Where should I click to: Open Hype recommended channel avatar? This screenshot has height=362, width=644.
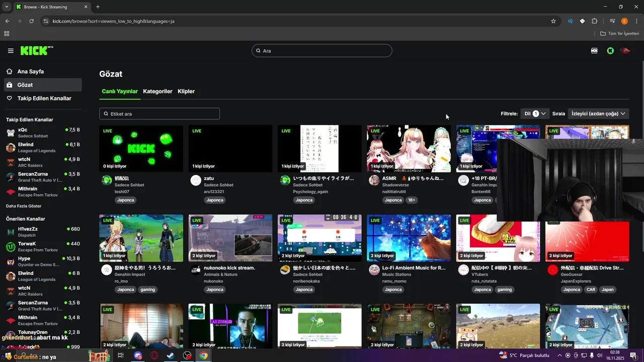pos(11,261)
